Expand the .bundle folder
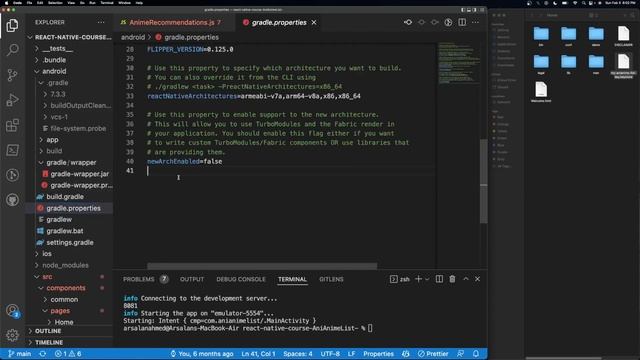Viewport: 640px width, 360px height. click(69, 60)
